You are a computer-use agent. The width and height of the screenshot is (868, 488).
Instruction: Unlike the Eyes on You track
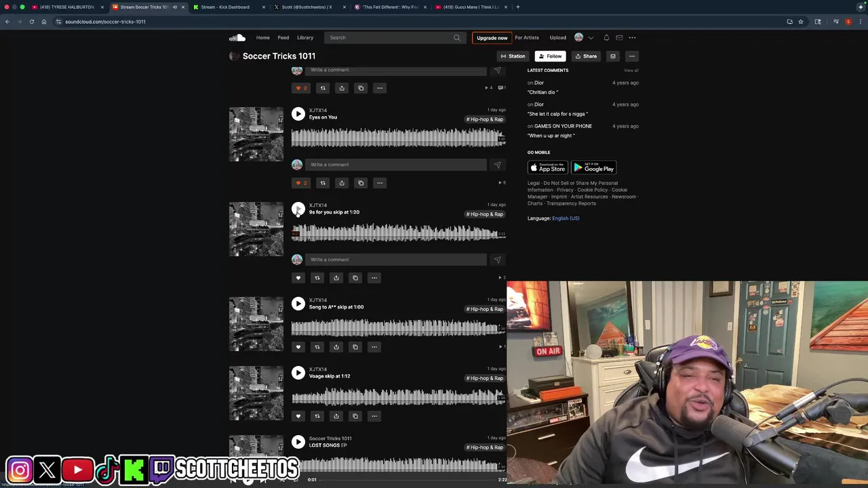(x=300, y=183)
